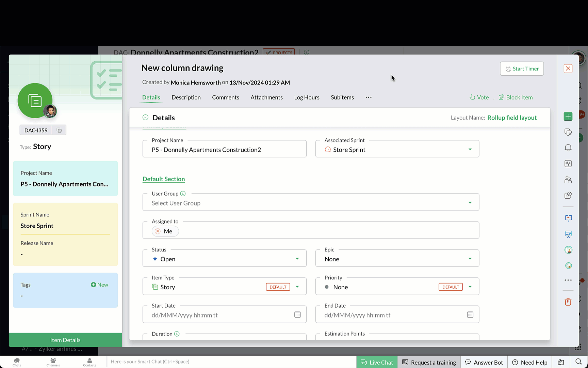Copy the DAC-I359 item ID icon
The height and width of the screenshot is (368, 588).
click(59, 130)
